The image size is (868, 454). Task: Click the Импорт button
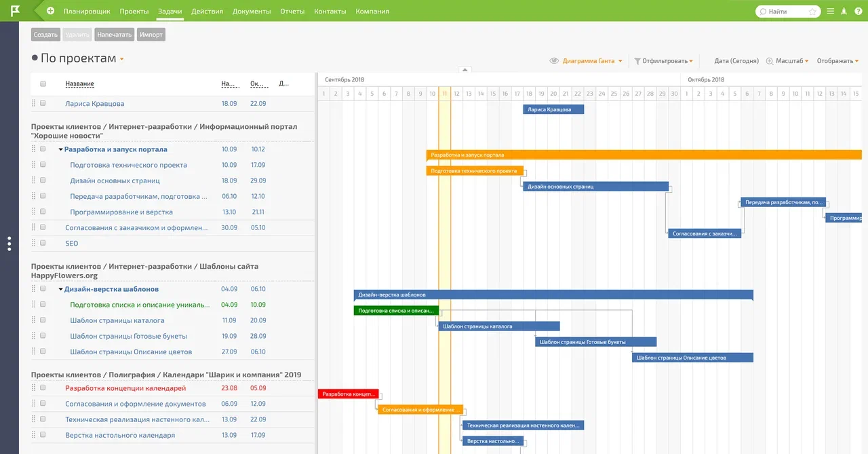tap(151, 35)
